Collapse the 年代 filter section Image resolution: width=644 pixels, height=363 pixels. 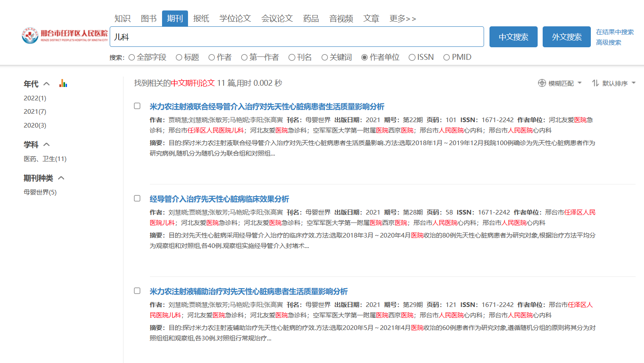(46, 84)
